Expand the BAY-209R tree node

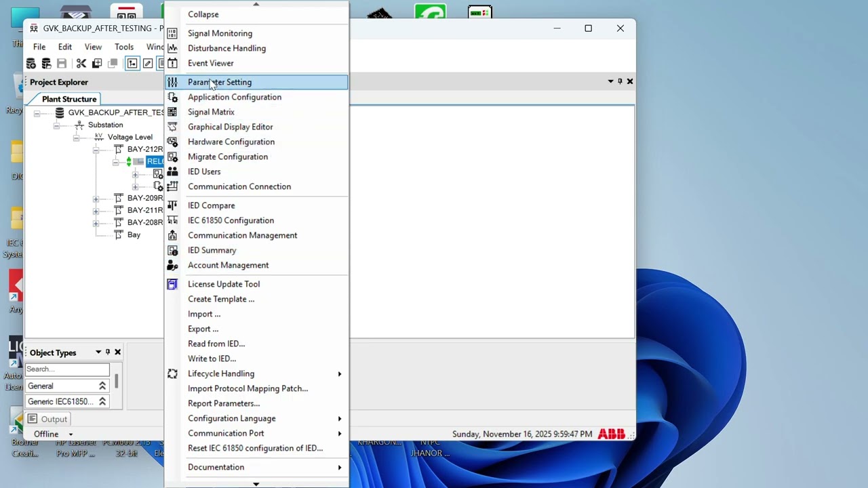point(96,199)
